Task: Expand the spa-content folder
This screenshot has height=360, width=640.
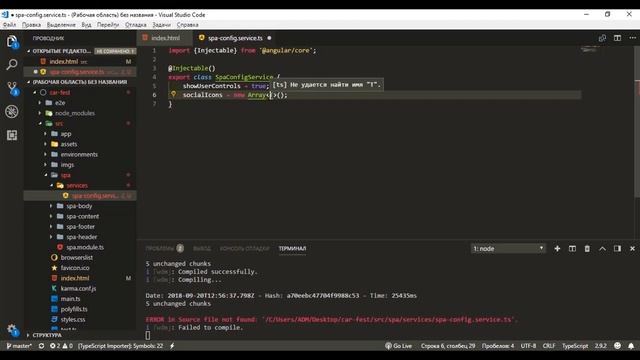Action: point(82,216)
